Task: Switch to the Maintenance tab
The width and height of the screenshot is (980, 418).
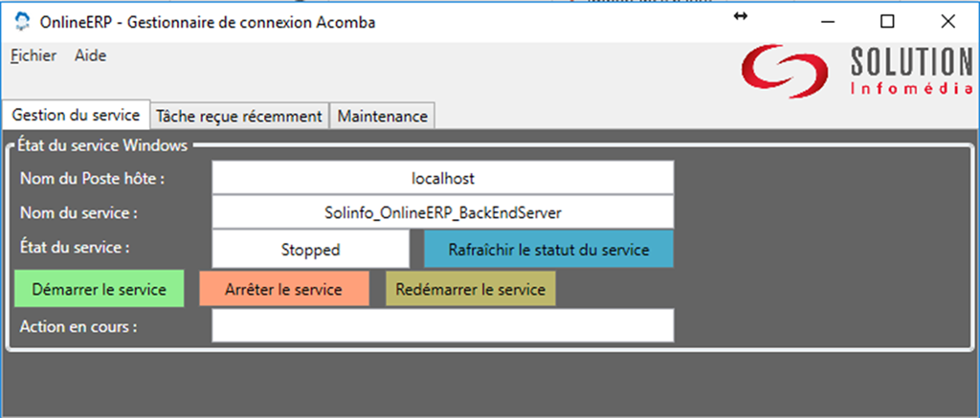Action: (x=383, y=116)
